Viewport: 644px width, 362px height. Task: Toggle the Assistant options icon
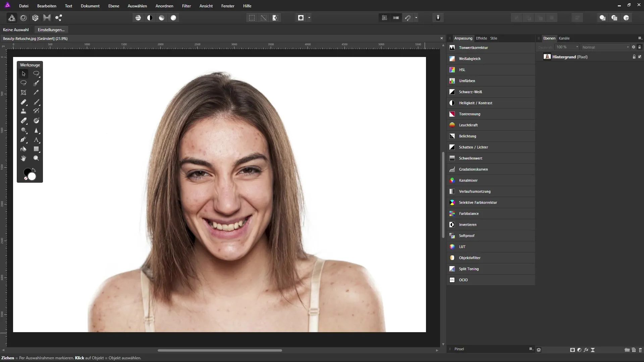pos(438,18)
